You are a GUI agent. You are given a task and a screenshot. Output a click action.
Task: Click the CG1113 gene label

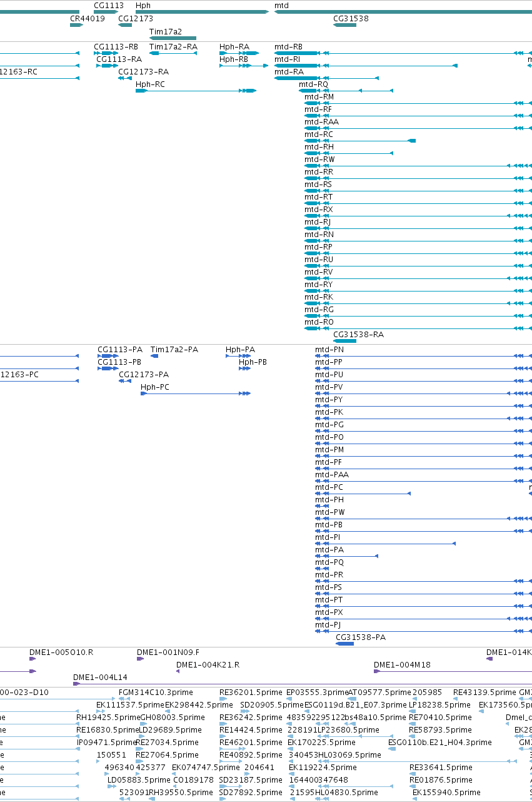(109, 5)
